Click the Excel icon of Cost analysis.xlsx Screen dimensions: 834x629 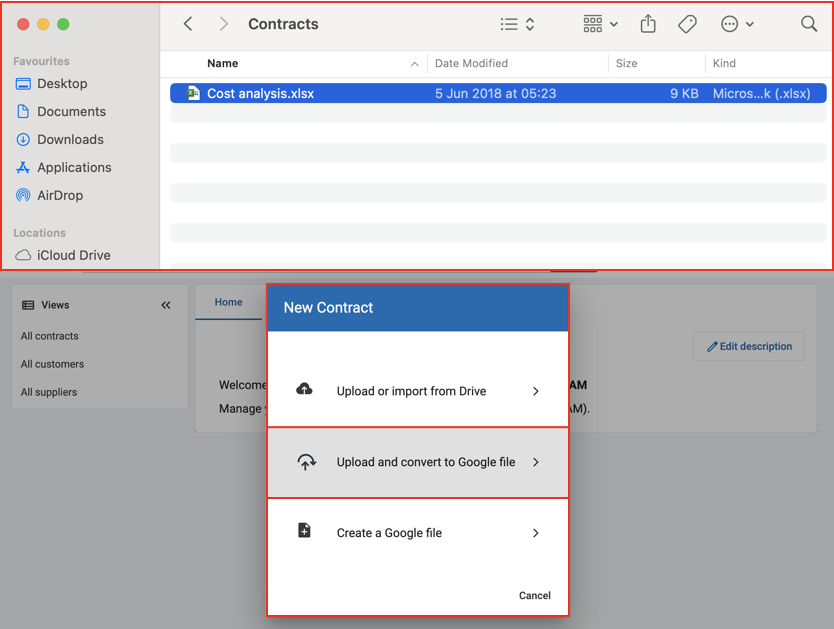click(193, 94)
